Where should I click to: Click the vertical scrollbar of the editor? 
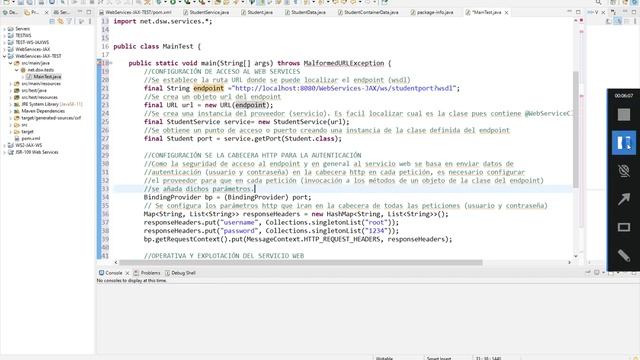coord(576,129)
